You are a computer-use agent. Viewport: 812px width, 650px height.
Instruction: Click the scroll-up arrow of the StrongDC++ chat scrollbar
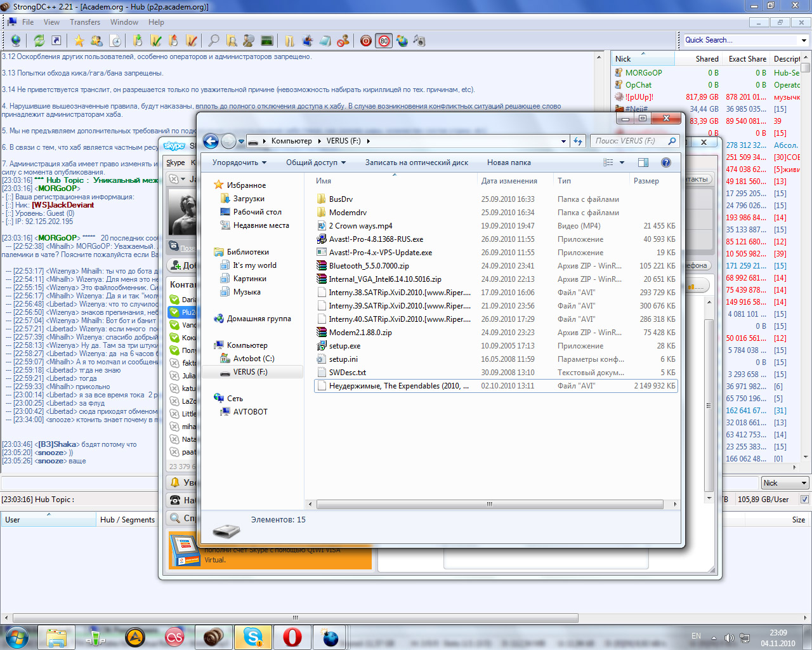pyautogui.click(x=599, y=57)
